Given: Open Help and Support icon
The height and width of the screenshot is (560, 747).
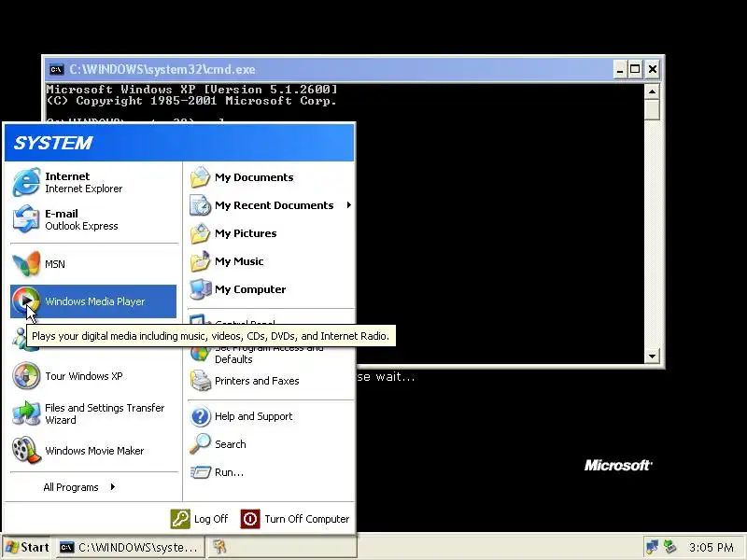Looking at the screenshot, I should [x=201, y=416].
